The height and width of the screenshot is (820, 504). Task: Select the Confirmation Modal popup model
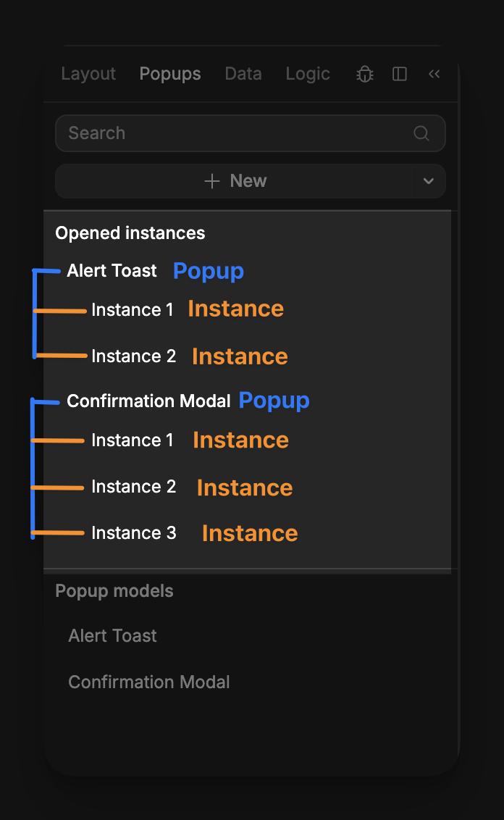tap(149, 682)
